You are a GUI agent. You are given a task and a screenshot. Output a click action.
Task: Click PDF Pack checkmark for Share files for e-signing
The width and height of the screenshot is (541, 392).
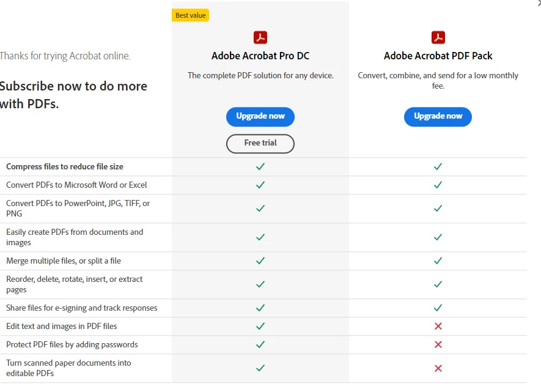(x=438, y=308)
